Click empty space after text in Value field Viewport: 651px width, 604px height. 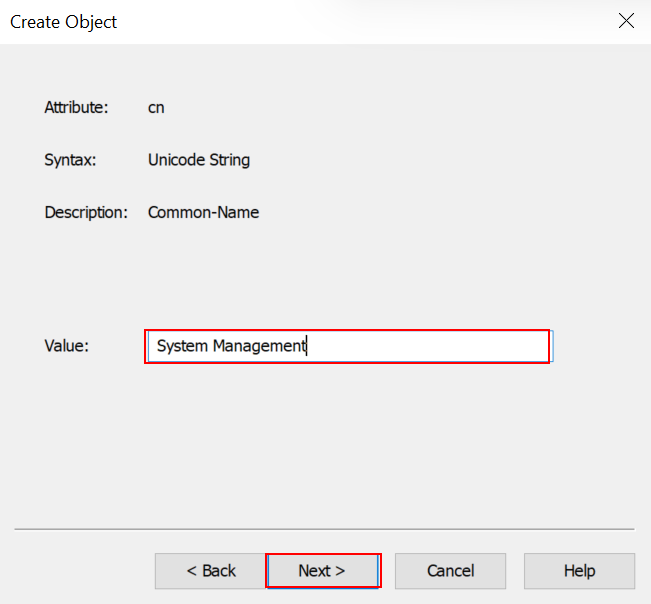tap(430, 346)
